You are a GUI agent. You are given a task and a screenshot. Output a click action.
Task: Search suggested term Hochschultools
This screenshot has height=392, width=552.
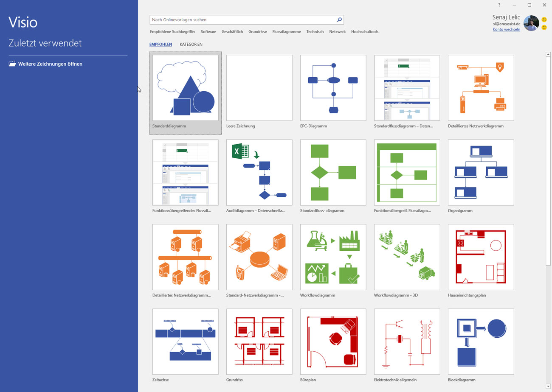(x=365, y=32)
